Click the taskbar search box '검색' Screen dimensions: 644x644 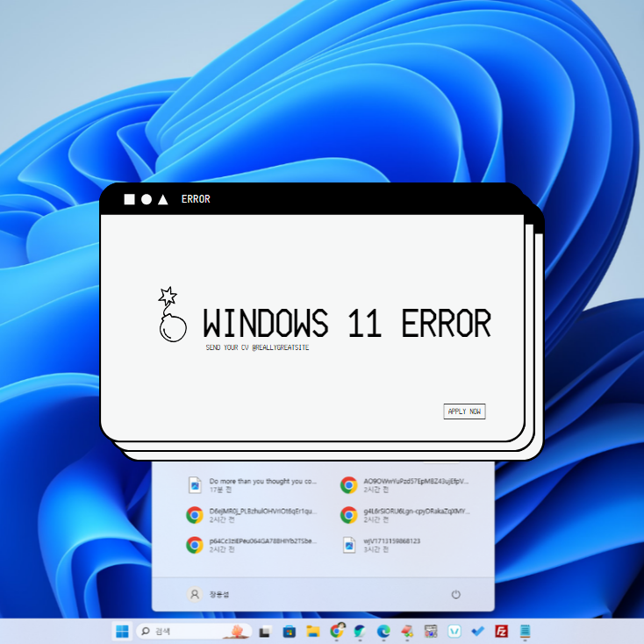(x=194, y=631)
